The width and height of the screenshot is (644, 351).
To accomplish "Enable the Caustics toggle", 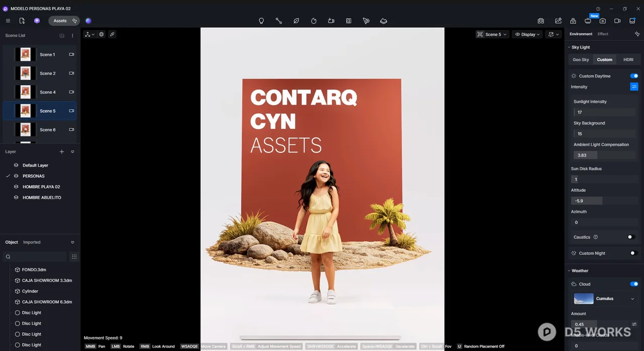I will (x=631, y=237).
